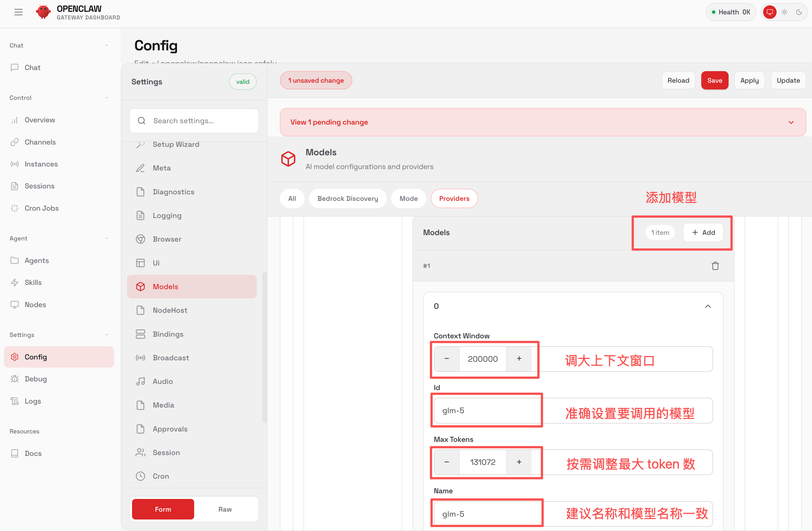Select light theme sun icon
Image resolution: width=812 pixels, height=531 pixels.
(x=784, y=12)
